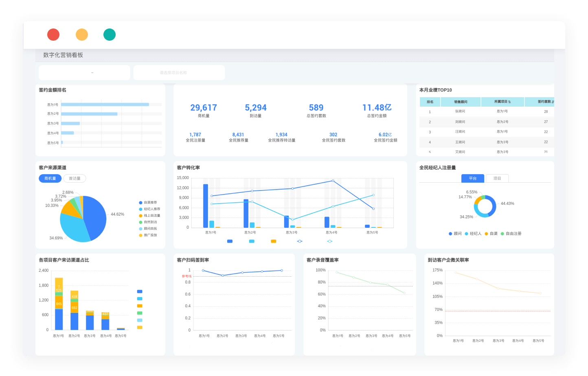This screenshot has height=376, width=588.
Task: Click the 思为1号 bar in 签约金额排名
Action: click(105, 105)
